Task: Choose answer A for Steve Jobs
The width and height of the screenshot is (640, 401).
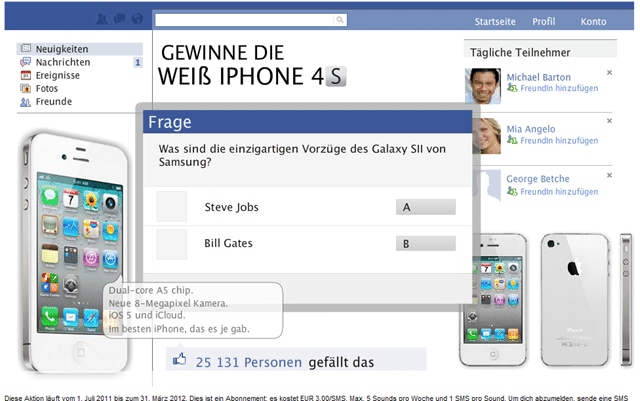Action: point(425,207)
